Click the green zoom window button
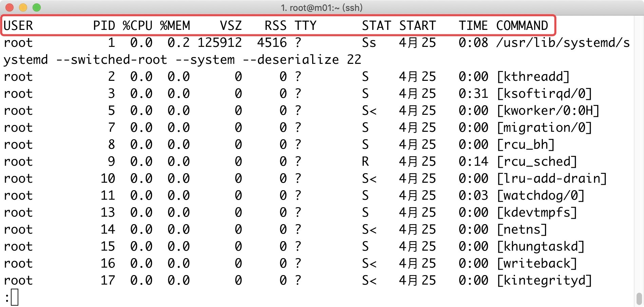This screenshot has height=307, width=644. [37, 7]
